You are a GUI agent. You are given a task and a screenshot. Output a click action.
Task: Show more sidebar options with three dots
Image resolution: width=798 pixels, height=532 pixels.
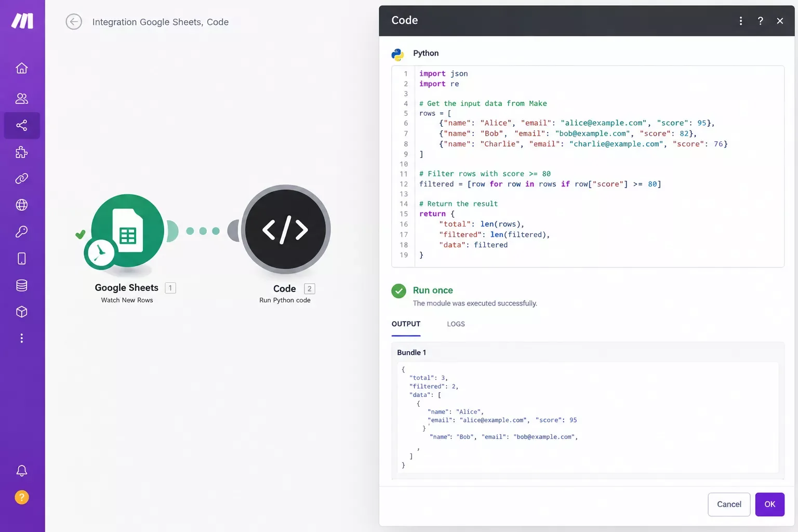click(x=22, y=338)
